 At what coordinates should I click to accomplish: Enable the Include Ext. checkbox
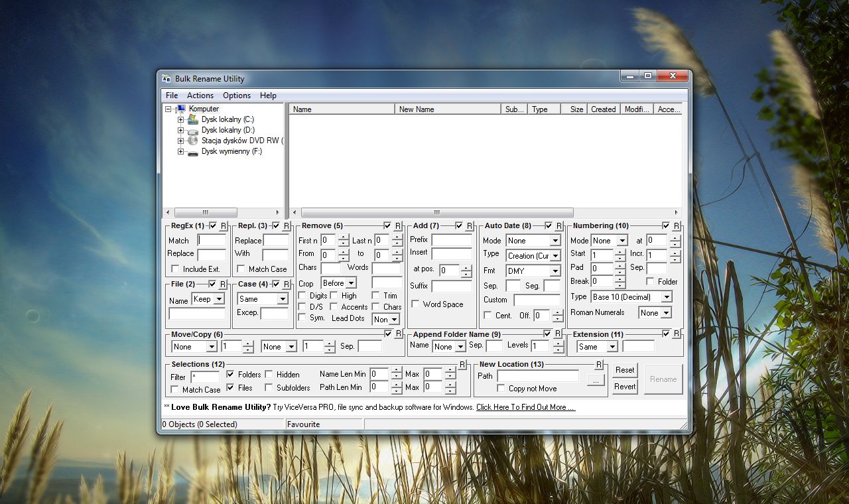(175, 269)
